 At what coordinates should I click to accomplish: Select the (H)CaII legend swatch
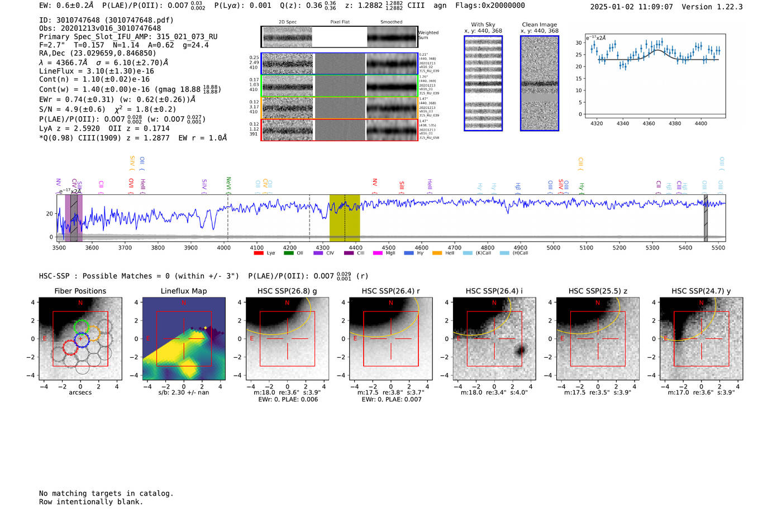point(504,253)
